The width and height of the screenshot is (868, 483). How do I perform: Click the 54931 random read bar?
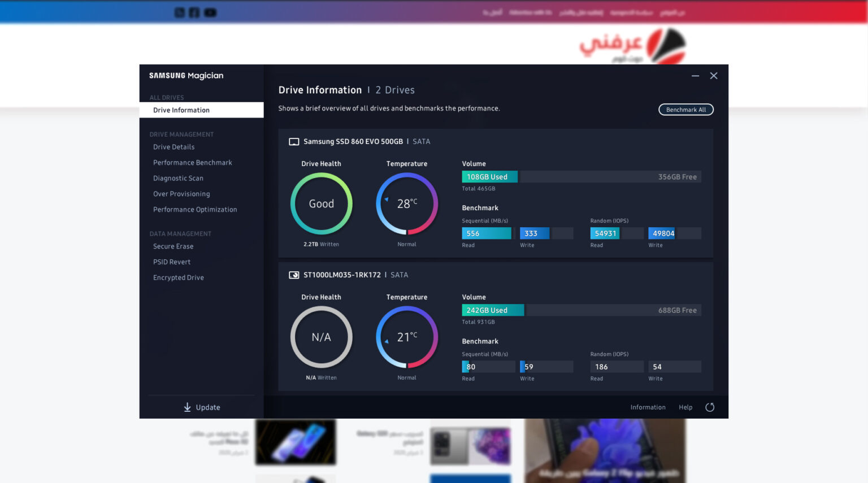[605, 233]
